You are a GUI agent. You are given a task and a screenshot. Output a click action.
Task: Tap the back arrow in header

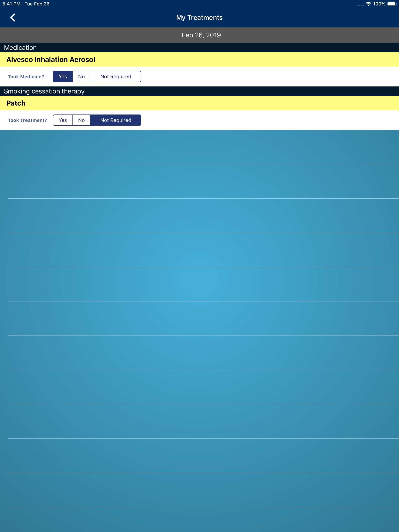point(13,18)
